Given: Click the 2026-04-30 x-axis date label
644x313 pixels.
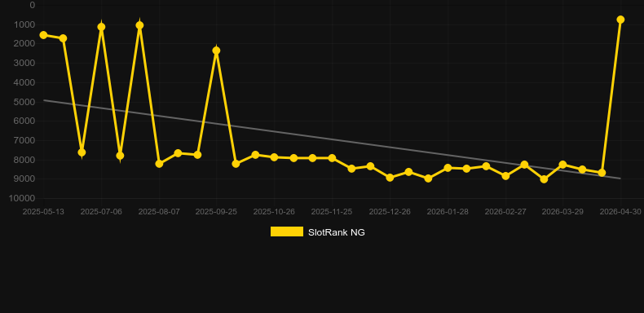Looking at the screenshot, I should pyautogui.click(x=620, y=212).
